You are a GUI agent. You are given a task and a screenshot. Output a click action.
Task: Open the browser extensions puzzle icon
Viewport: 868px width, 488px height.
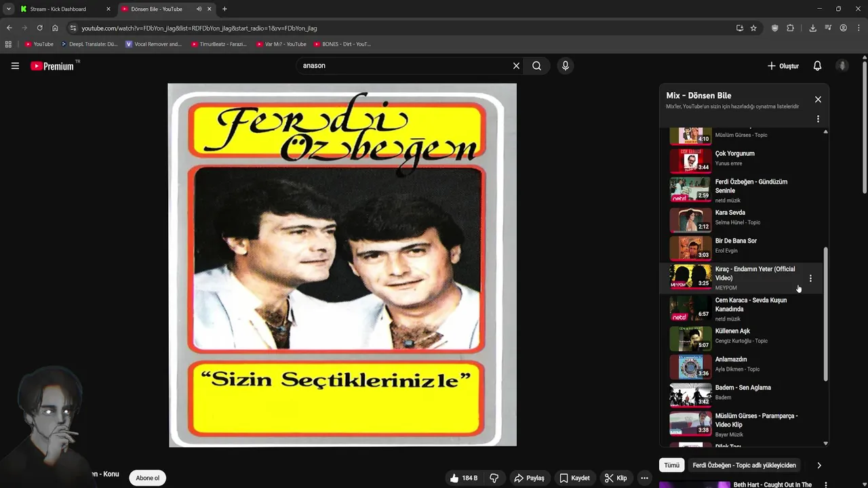click(x=790, y=28)
